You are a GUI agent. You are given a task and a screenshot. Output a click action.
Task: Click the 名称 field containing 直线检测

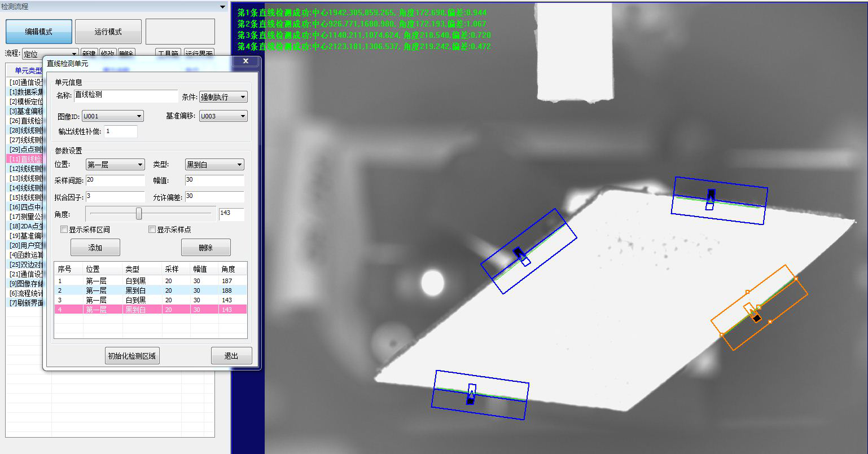126,96
